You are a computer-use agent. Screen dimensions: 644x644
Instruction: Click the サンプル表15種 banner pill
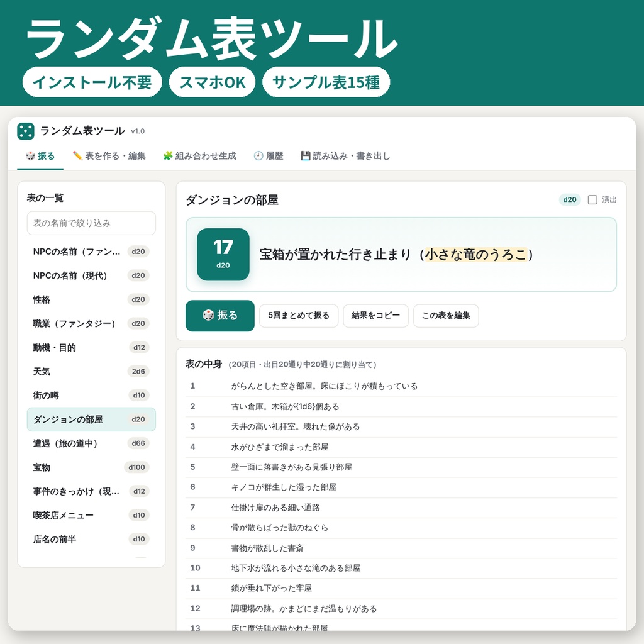coord(326,82)
